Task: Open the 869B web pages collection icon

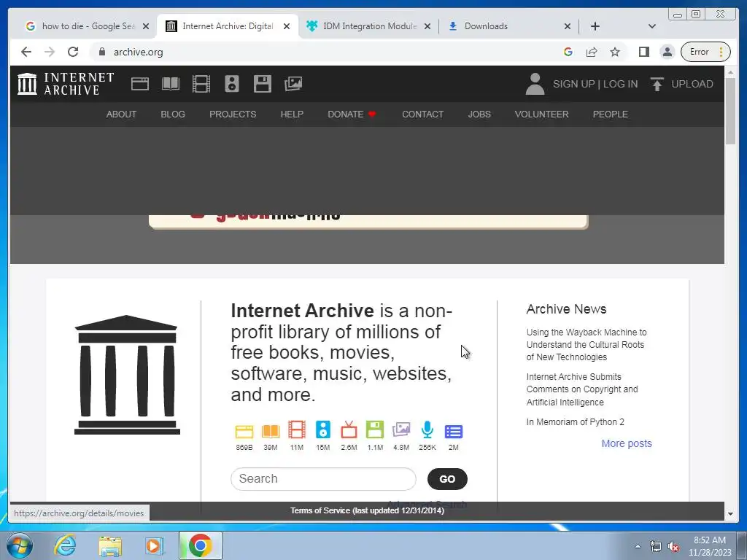Action: (x=244, y=432)
